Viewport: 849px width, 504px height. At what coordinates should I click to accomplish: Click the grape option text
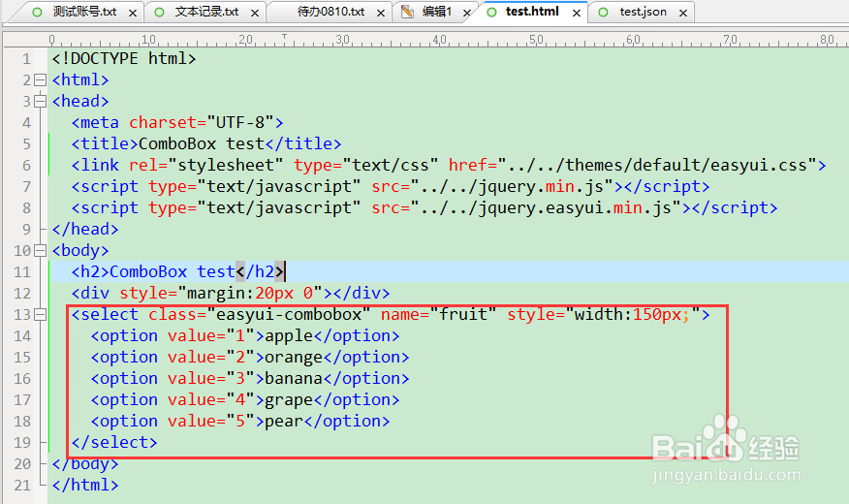tap(289, 400)
